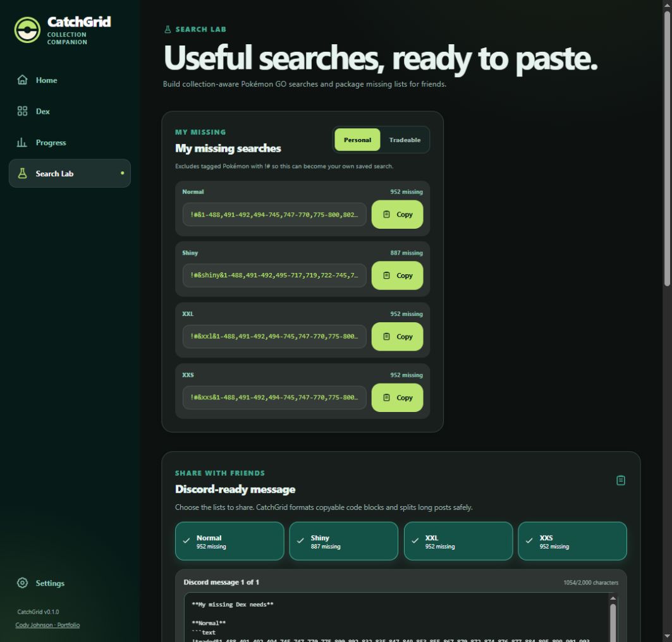Click the checkmark icon on Normal share card
This screenshot has width=672, height=642.
click(186, 541)
